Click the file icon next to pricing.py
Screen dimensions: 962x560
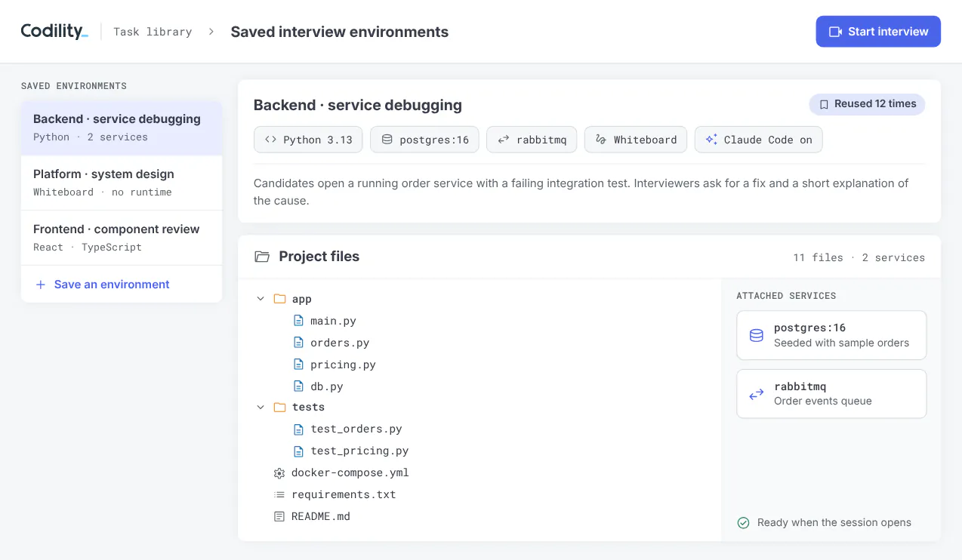tap(298, 365)
